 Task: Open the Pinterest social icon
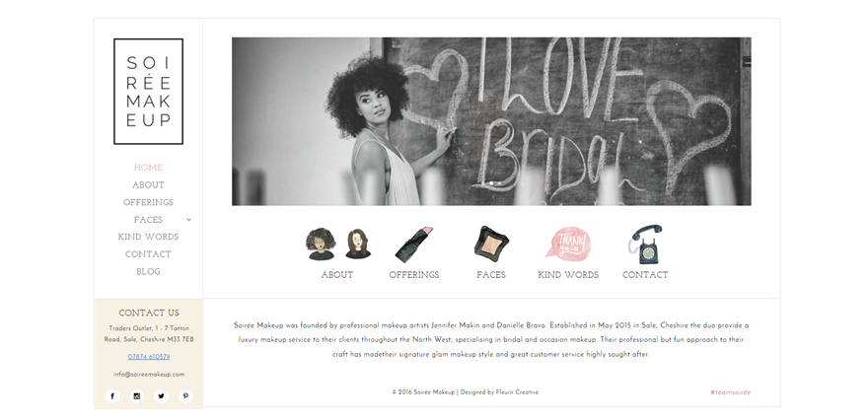[x=186, y=395]
